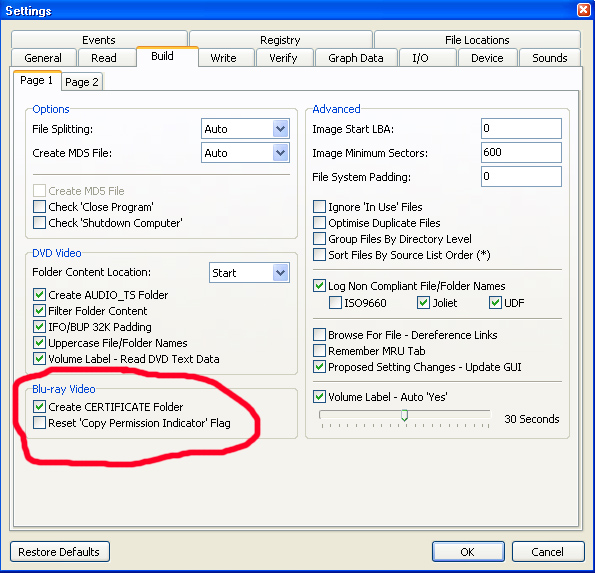Image resolution: width=595 pixels, height=573 pixels.
Task: Open the Page 2 sub-tab
Action: [x=82, y=82]
